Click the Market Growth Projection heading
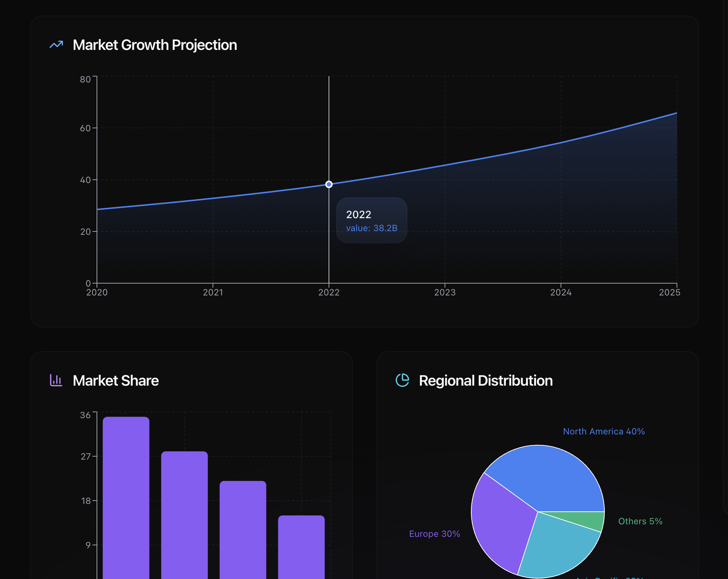Image resolution: width=728 pixels, height=579 pixels. [x=155, y=45]
